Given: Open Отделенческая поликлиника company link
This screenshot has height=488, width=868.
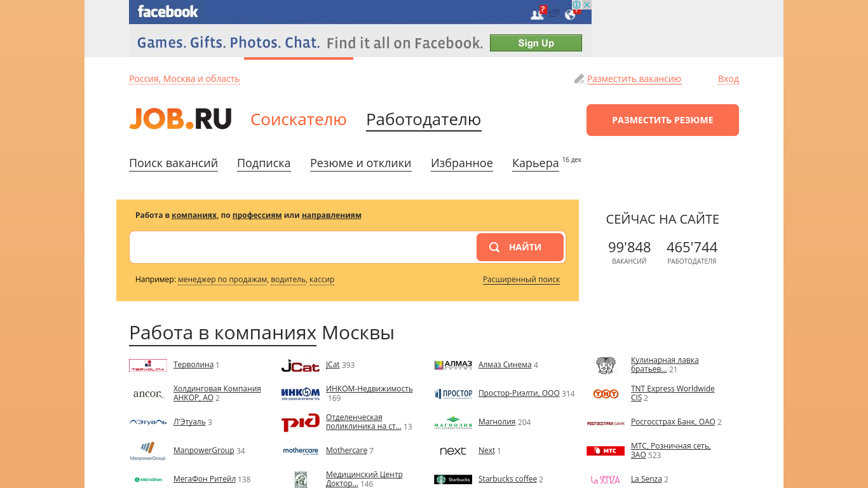Looking at the screenshot, I should pyautogui.click(x=363, y=422).
